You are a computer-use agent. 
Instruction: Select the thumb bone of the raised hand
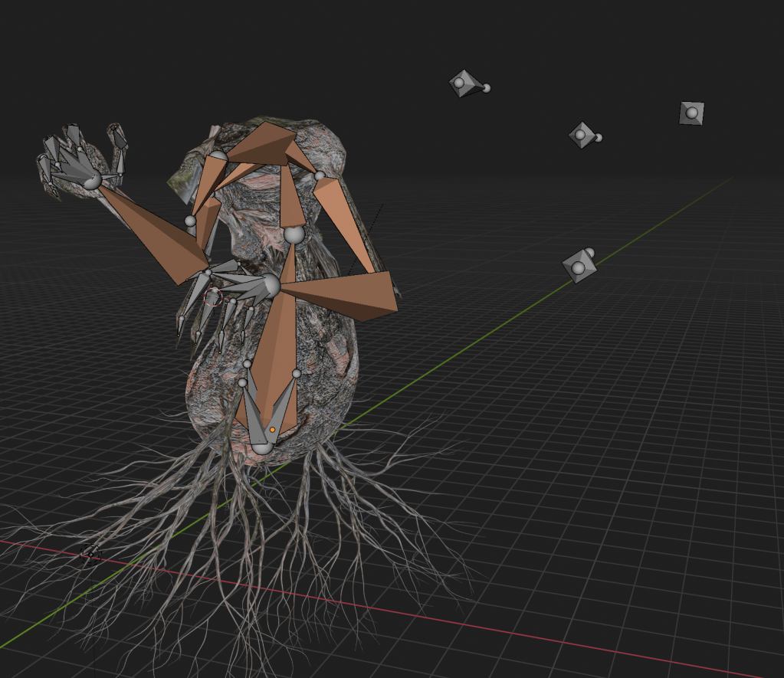[x=119, y=146]
